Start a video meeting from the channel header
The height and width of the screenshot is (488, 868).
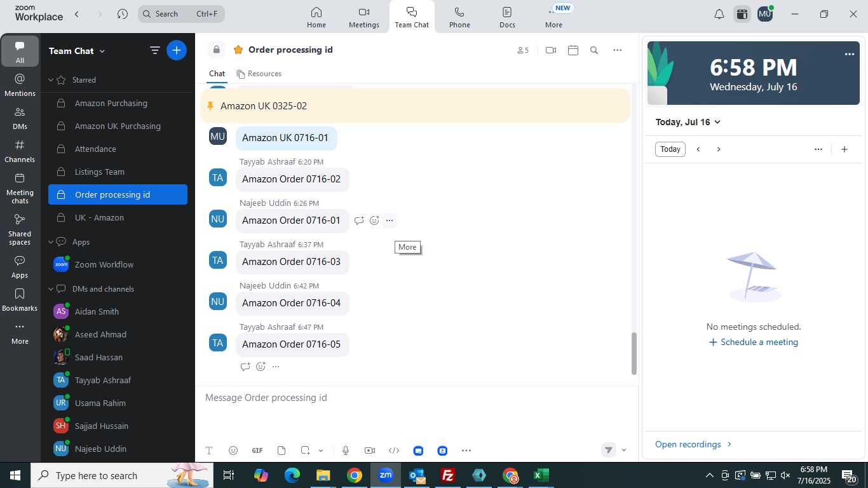(x=551, y=50)
